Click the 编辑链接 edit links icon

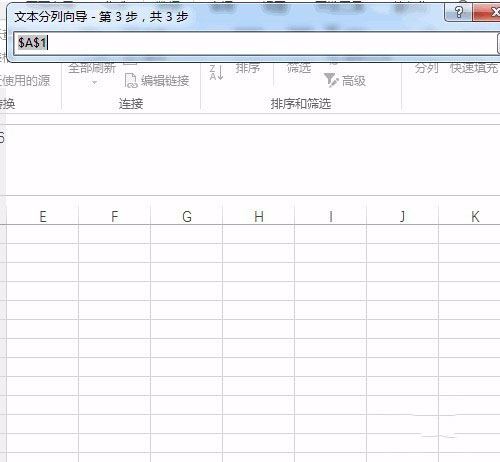131,81
